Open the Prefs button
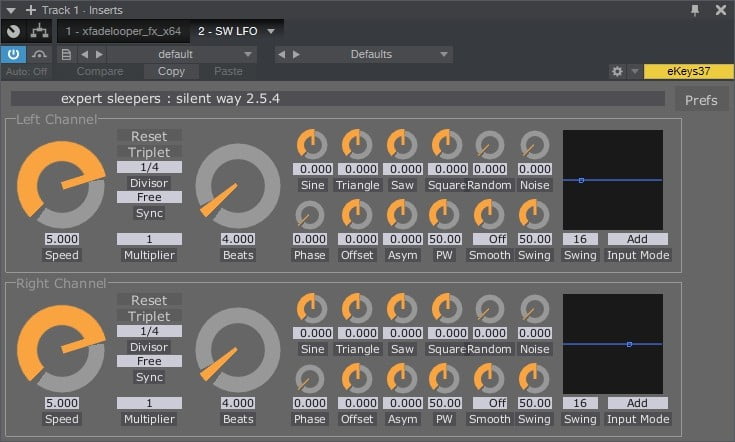Screen dimensions: 735x442 pos(701,100)
